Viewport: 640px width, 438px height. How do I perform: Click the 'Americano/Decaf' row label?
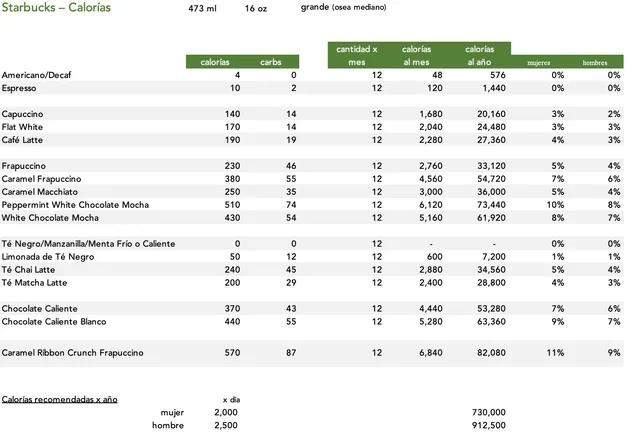[36, 75]
